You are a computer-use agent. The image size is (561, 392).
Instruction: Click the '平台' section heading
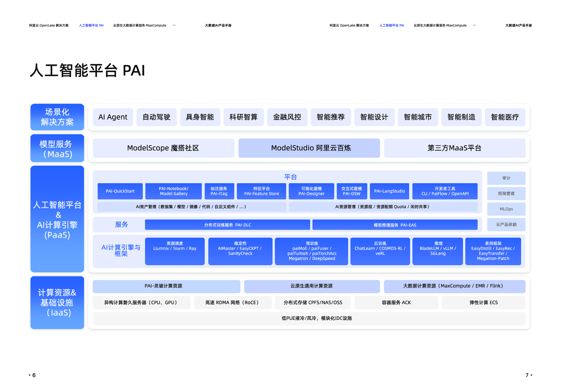pos(290,177)
